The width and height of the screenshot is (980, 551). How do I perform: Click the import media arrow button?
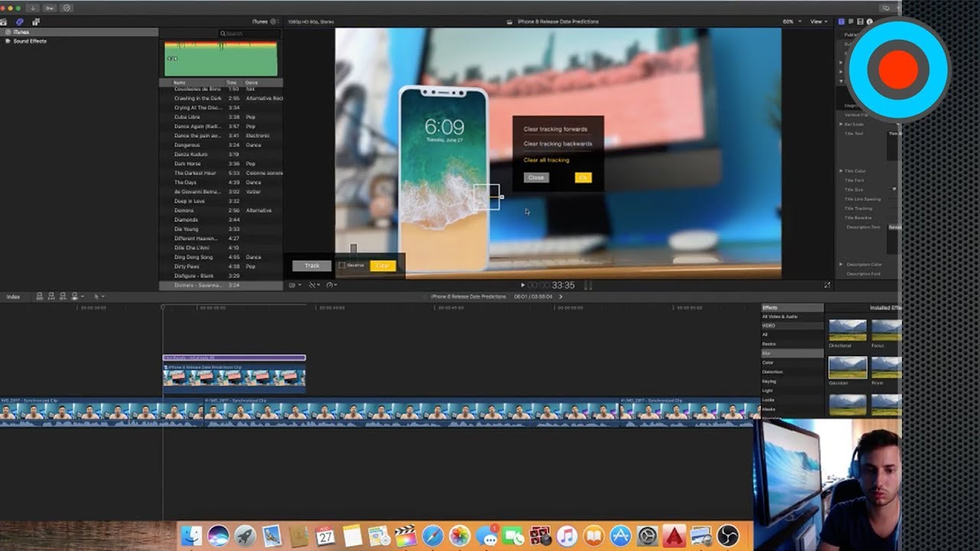point(33,8)
